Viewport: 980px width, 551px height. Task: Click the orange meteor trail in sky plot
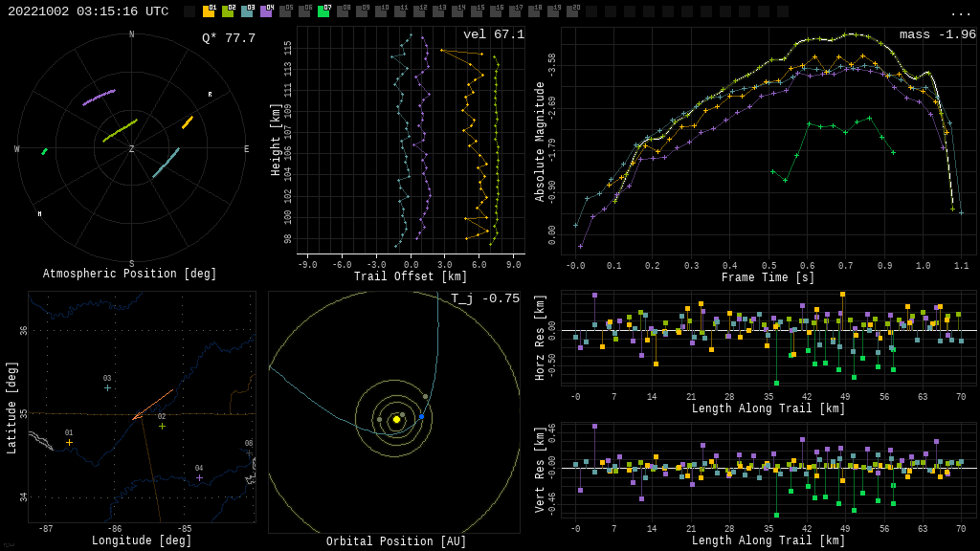coord(188,122)
